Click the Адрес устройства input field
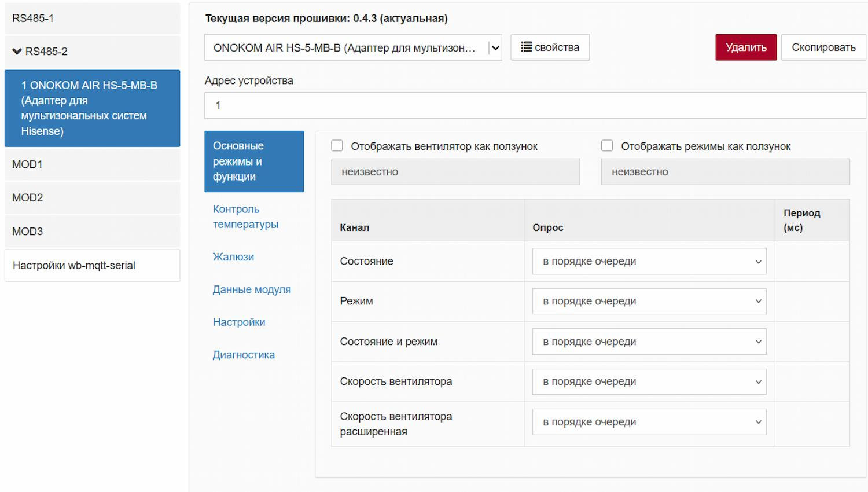The width and height of the screenshot is (868, 492). click(x=535, y=105)
